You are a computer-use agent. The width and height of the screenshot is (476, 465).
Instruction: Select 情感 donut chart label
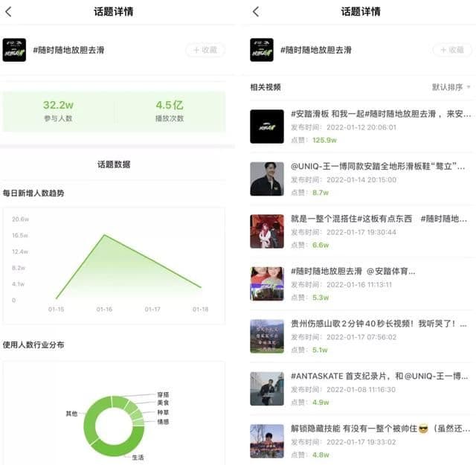click(x=163, y=422)
